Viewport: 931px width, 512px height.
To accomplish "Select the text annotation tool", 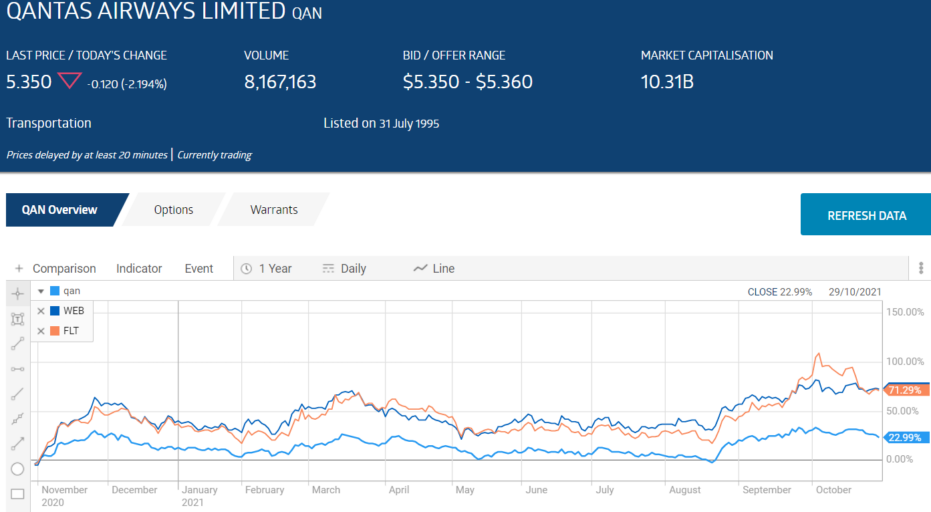I will point(18,319).
